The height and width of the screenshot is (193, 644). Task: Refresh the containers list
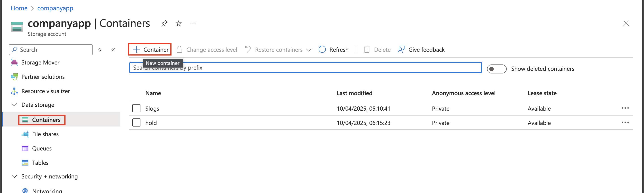[x=333, y=49]
